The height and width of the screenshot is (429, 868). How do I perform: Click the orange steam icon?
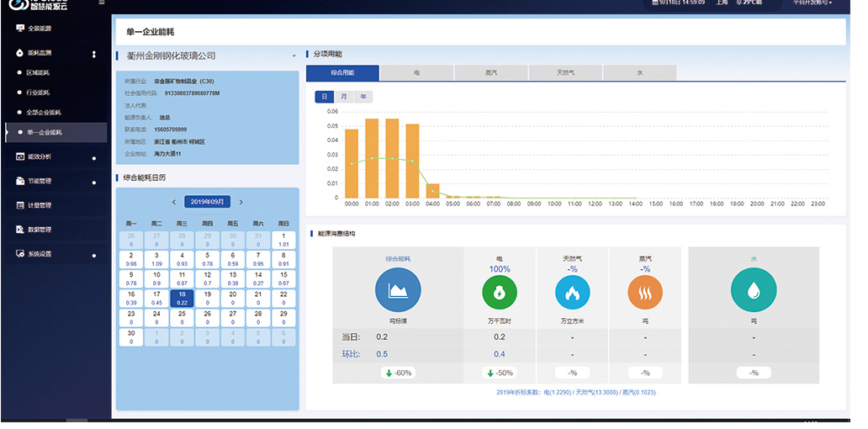pos(644,293)
